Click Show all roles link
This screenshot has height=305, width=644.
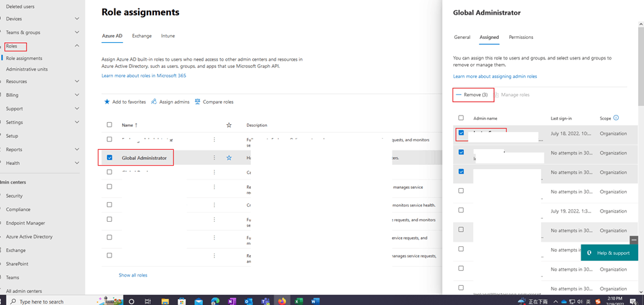pos(133,275)
